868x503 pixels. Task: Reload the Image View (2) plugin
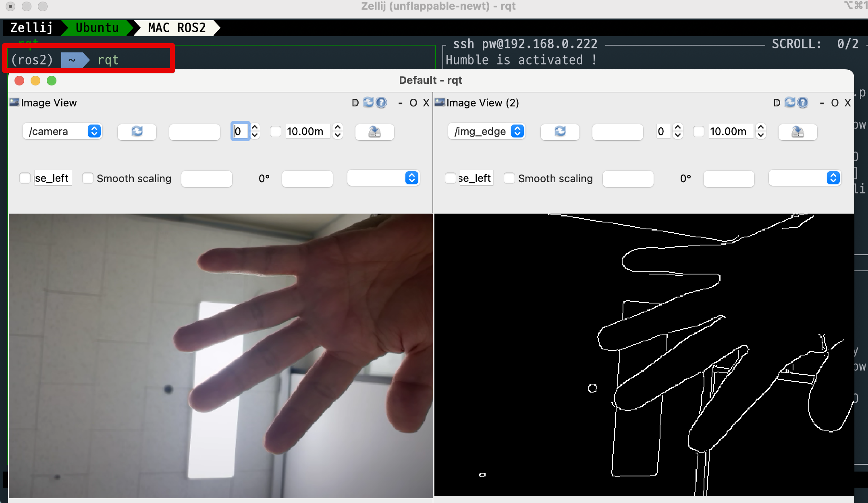pyautogui.click(x=790, y=103)
